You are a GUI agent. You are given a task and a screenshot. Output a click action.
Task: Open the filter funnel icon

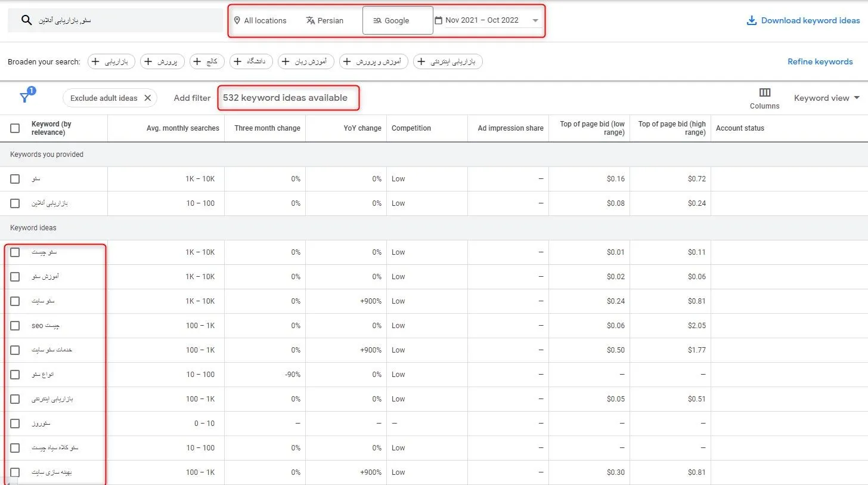[x=24, y=98]
